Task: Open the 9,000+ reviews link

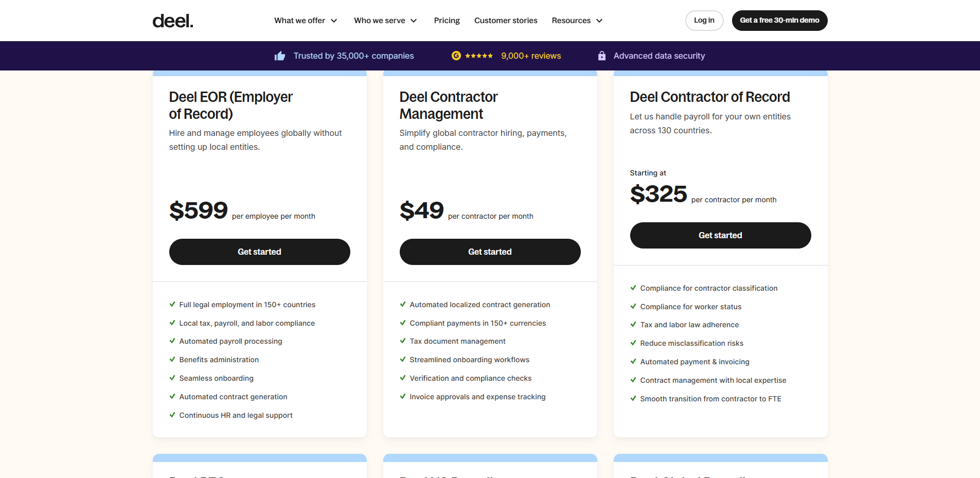Action: [x=531, y=56]
